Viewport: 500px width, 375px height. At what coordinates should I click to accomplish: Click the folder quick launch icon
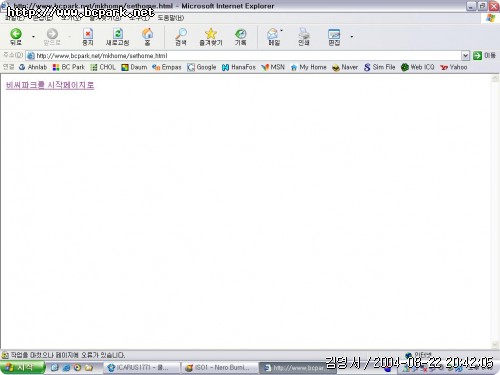click(89, 368)
